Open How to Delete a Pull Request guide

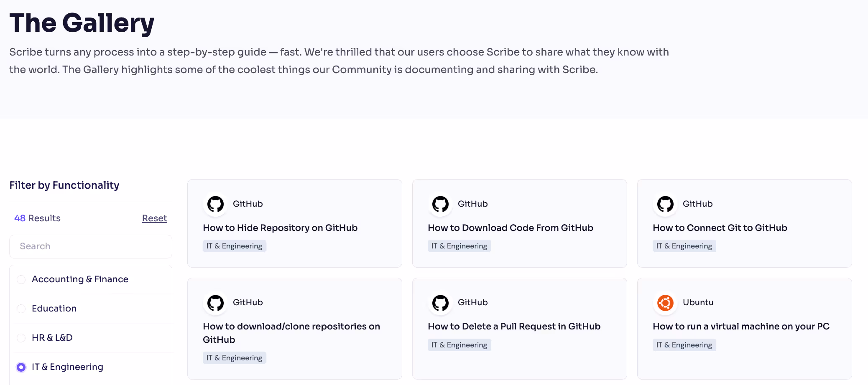[x=514, y=327]
